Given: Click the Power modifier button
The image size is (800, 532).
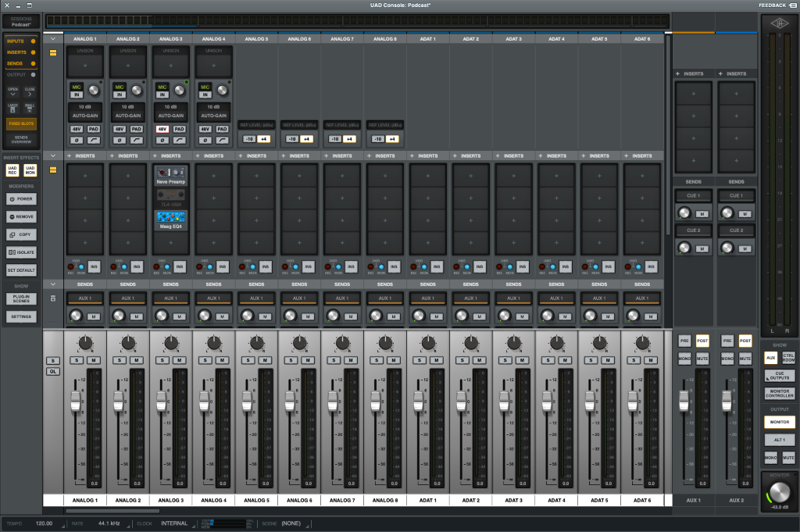Looking at the screenshot, I should pyautogui.click(x=21, y=199).
